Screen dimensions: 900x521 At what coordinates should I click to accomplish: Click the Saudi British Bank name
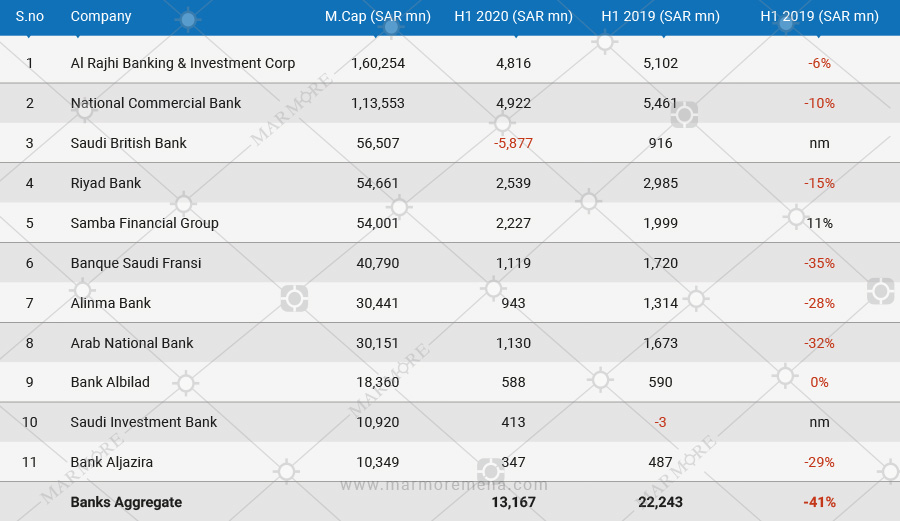click(x=129, y=143)
